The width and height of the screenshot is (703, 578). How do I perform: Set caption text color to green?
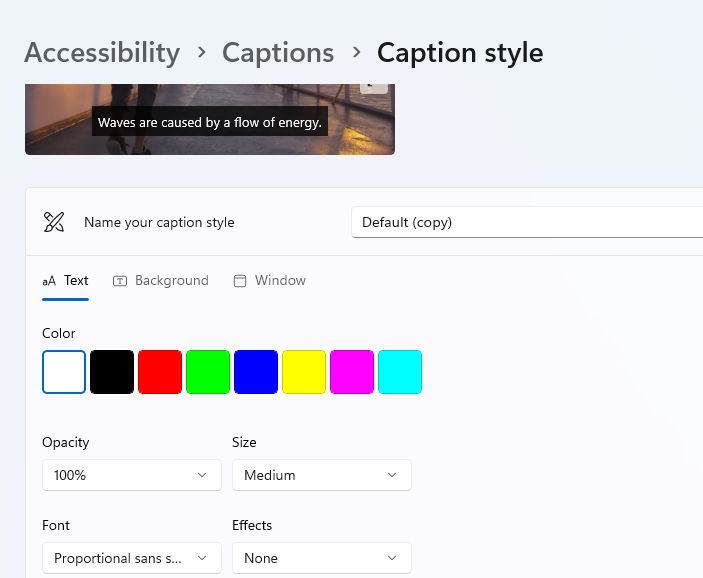208,372
